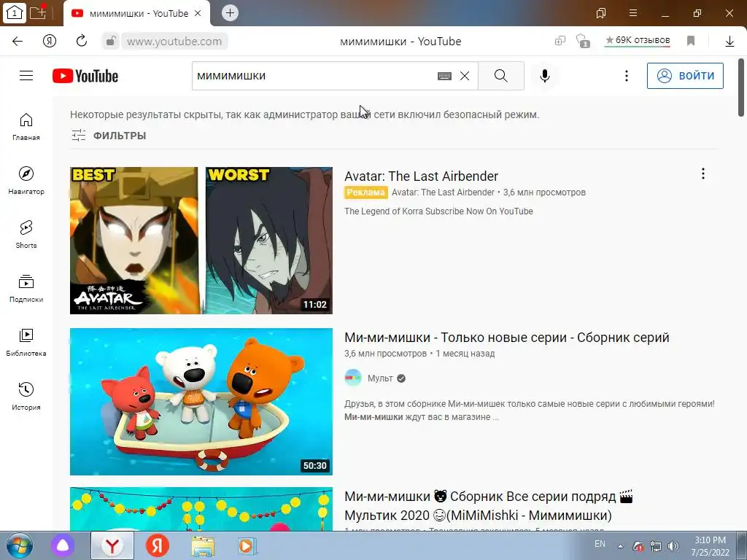Open three-dot menu for Avatar ad
This screenshot has height=560, width=747.
pyautogui.click(x=703, y=174)
